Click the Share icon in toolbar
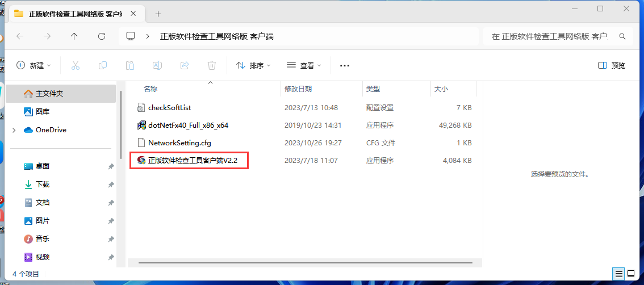Screen dimensions: 644x285 click(x=185, y=65)
